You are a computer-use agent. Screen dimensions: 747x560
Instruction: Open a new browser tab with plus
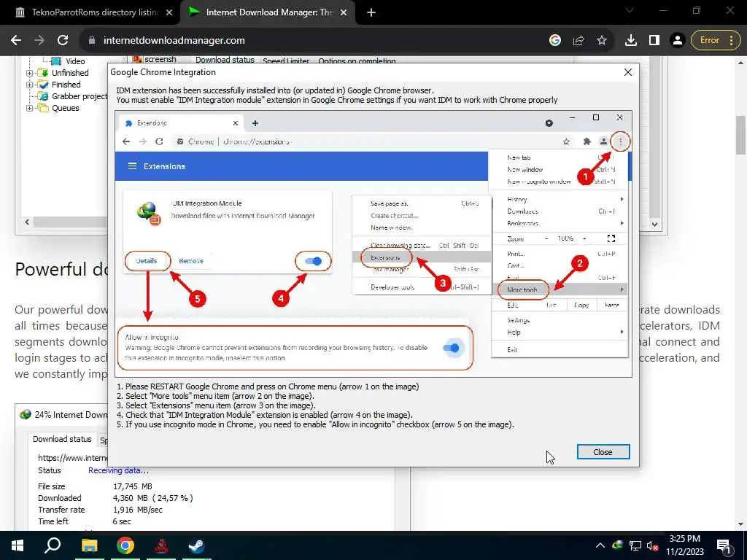click(371, 13)
